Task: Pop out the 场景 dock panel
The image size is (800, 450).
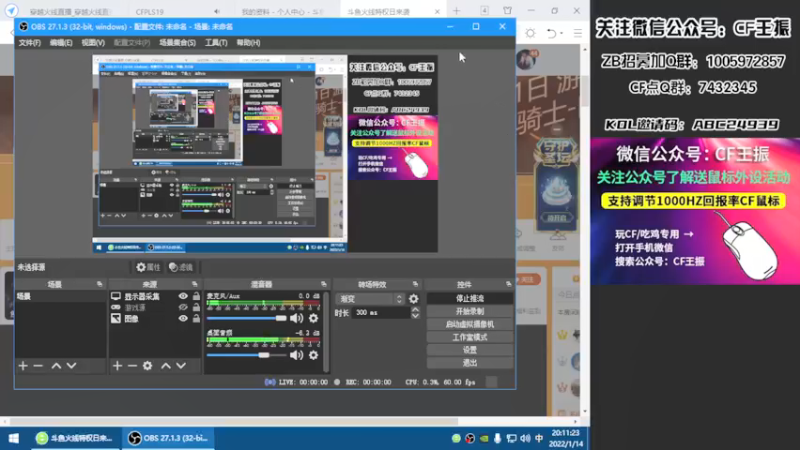Action: tap(99, 284)
